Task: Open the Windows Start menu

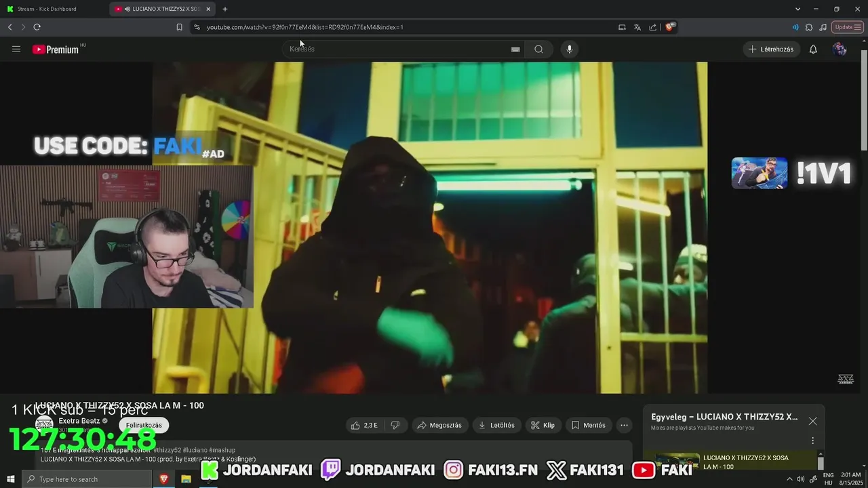Action: (x=10, y=479)
